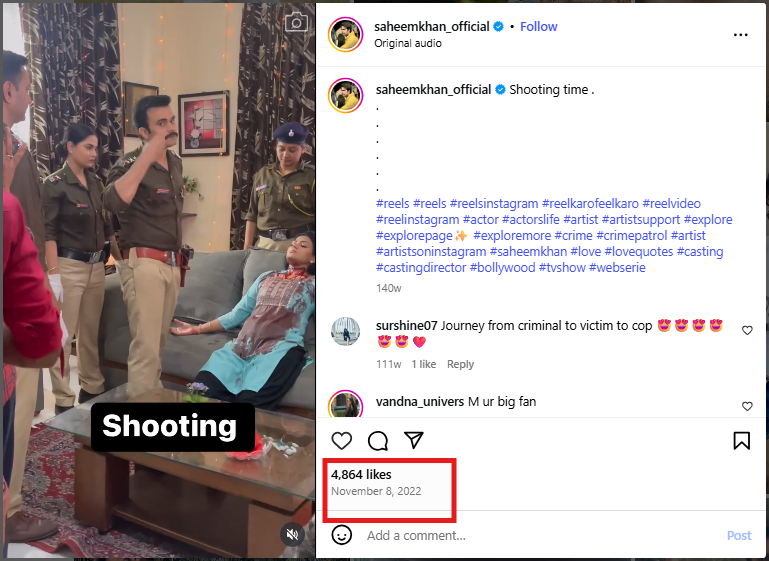
Task: Open header profile picture of saheemkhan_official
Action: 345,34
